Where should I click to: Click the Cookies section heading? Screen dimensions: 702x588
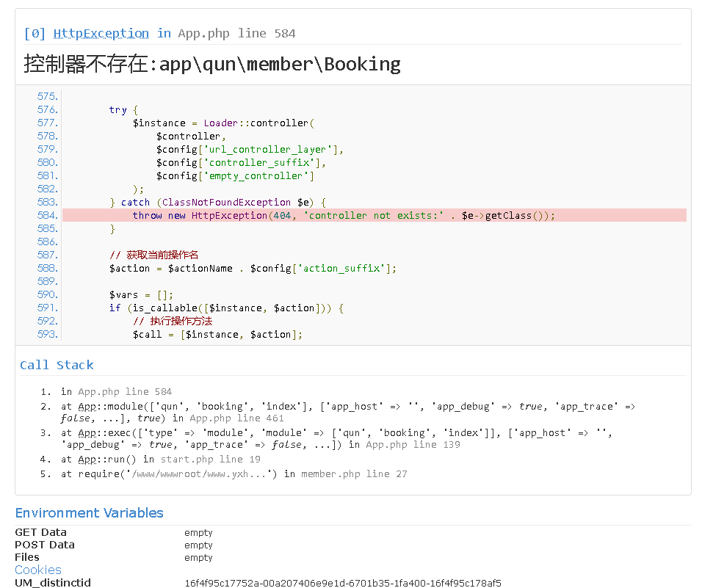point(38,570)
